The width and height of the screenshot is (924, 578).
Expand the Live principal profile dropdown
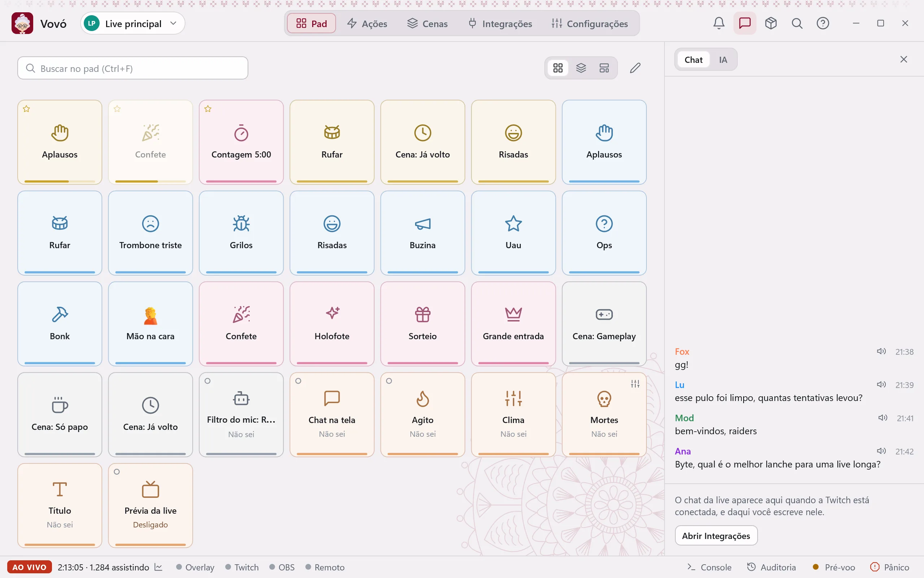[133, 23]
